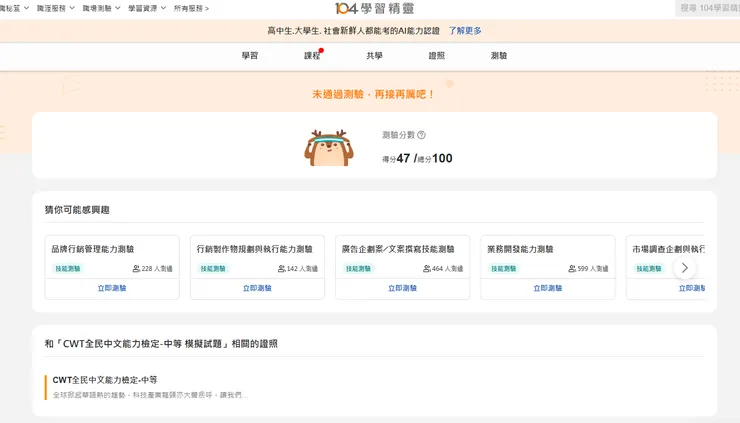Open the 市場調查企劃 card title
This screenshot has height=423, width=740.
[x=669, y=249]
